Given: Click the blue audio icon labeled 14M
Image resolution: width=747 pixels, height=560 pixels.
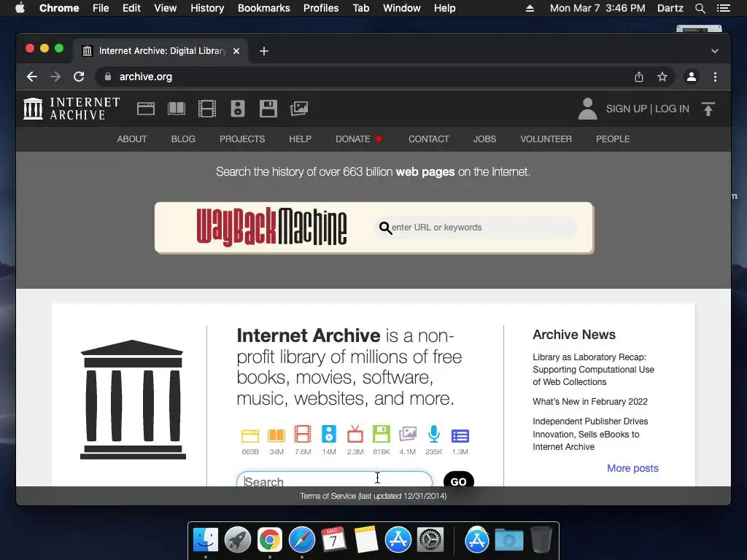Looking at the screenshot, I should point(329,434).
